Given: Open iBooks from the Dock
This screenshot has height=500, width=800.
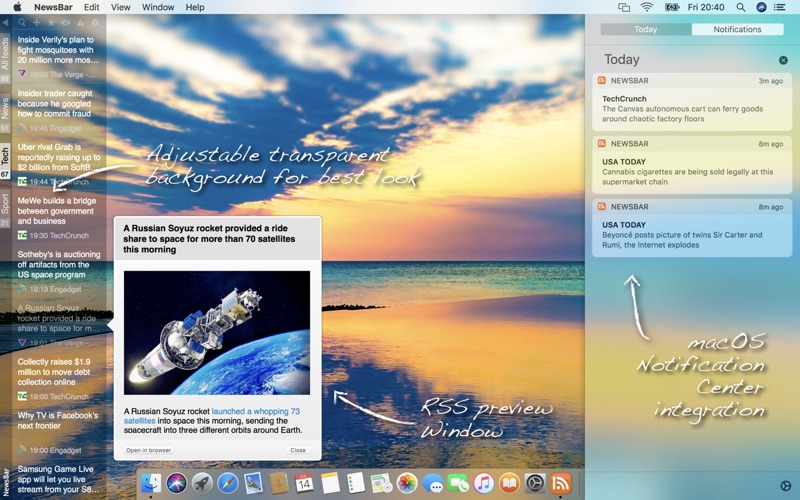Looking at the screenshot, I should (x=509, y=483).
